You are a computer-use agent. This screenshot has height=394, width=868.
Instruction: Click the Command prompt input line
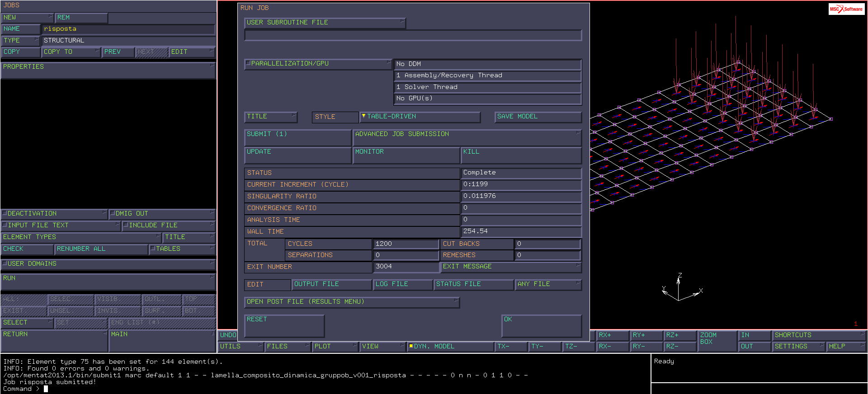point(325,389)
